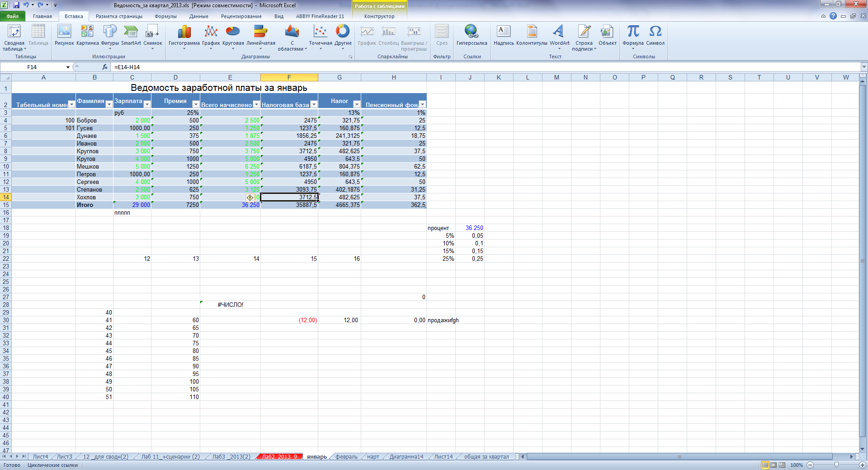Open filter dropdown for Зарплата column

(147, 104)
